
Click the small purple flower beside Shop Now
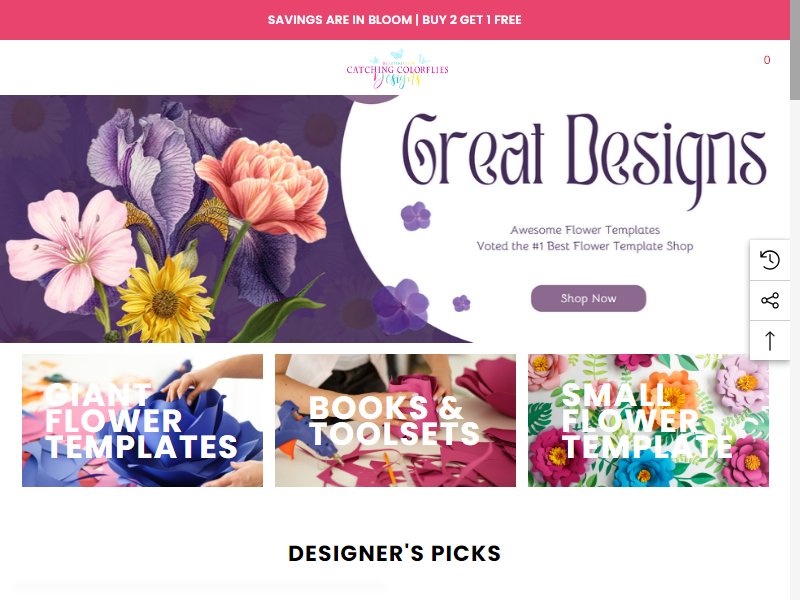coord(461,303)
